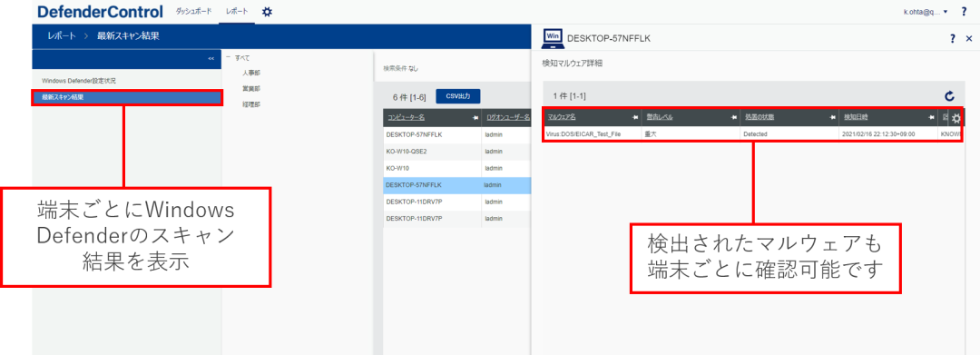Screen dimensions: 980x355
Task: Click the 1 件 [1-1] result count
Action: pyautogui.click(x=569, y=96)
